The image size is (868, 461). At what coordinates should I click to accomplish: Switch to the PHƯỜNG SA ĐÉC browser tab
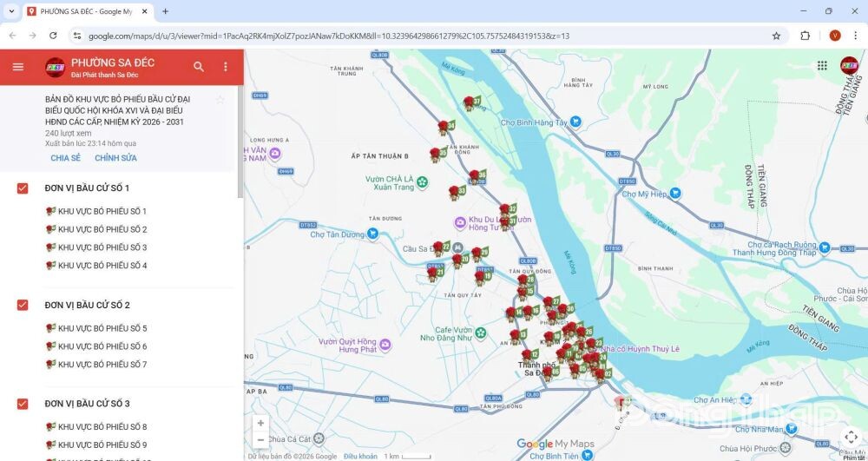pos(85,11)
